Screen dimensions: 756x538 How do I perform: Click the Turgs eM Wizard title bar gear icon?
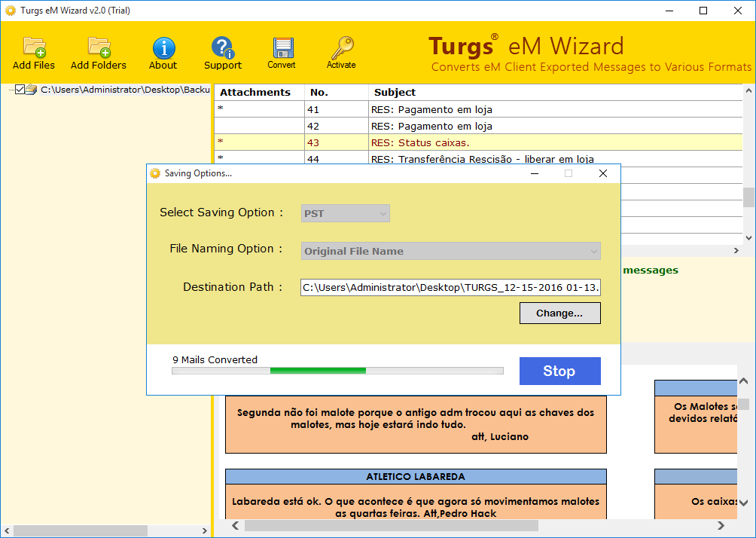point(10,10)
